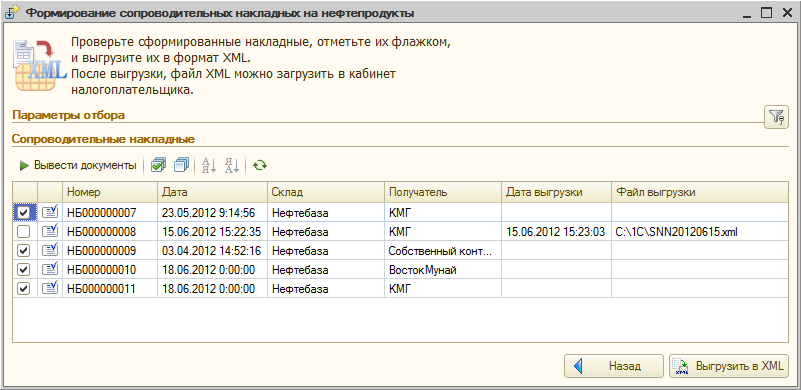The height and width of the screenshot is (390, 801).
Task: Uncheck invoice НБ000000010 checkbox
Action: point(24,269)
